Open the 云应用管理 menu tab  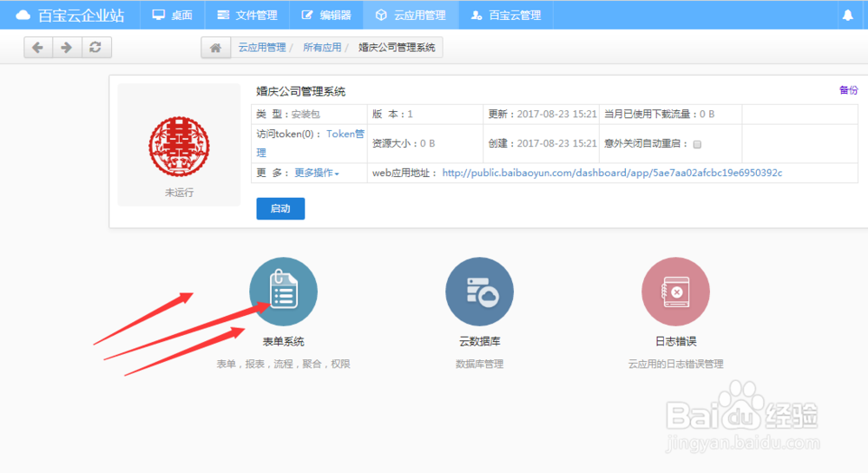point(411,15)
